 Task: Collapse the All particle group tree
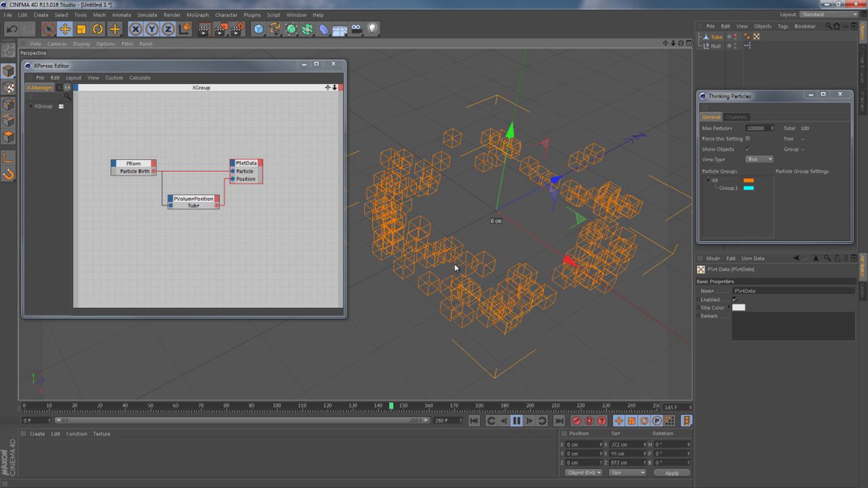(x=708, y=180)
